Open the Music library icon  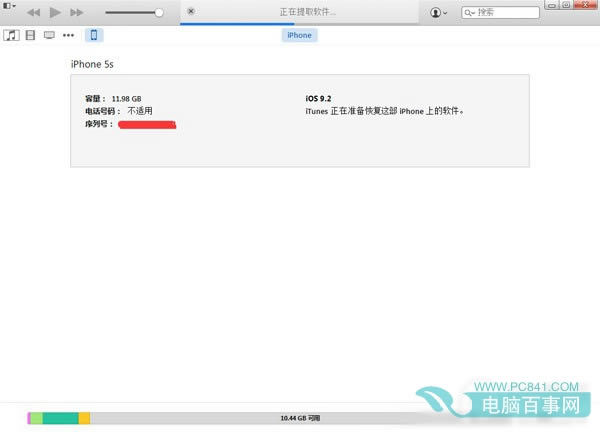click(11, 35)
